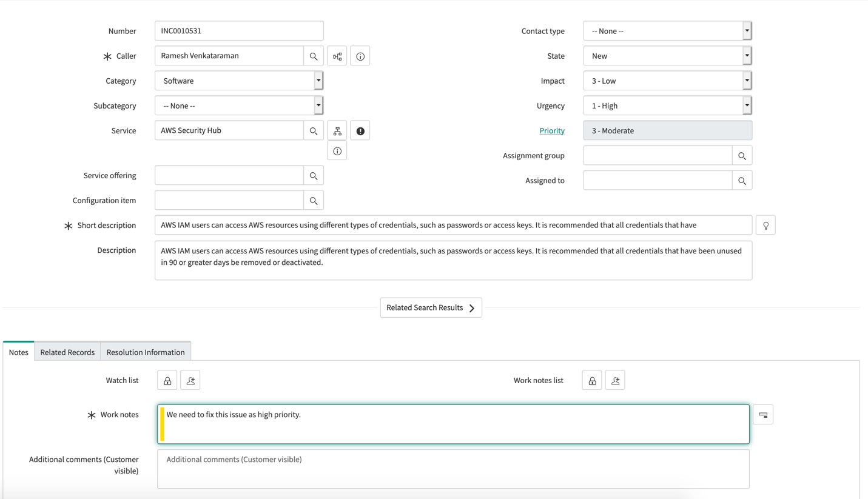This screenshot has width=868, height=499.
Task: Show Service info via info icon
Action: coord(337,150)
